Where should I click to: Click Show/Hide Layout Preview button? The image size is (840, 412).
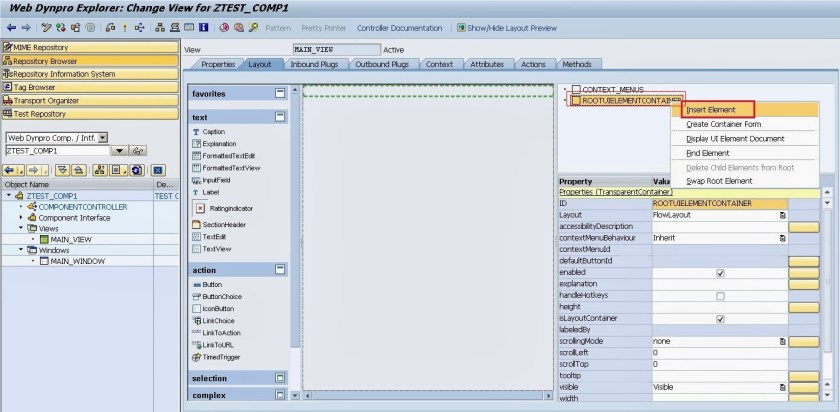click(507, 28)
